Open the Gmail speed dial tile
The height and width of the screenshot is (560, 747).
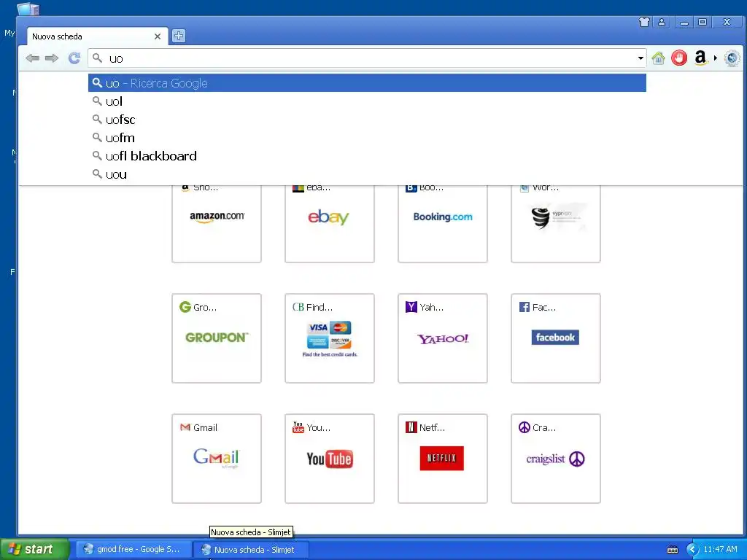point(217,459)
